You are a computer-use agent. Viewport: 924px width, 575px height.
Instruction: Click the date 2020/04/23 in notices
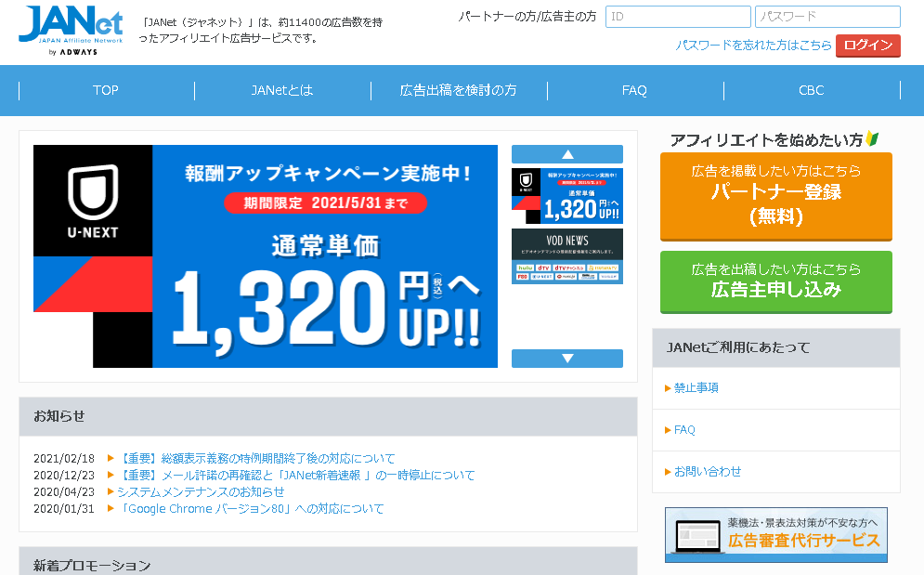(x=64, y=491)
